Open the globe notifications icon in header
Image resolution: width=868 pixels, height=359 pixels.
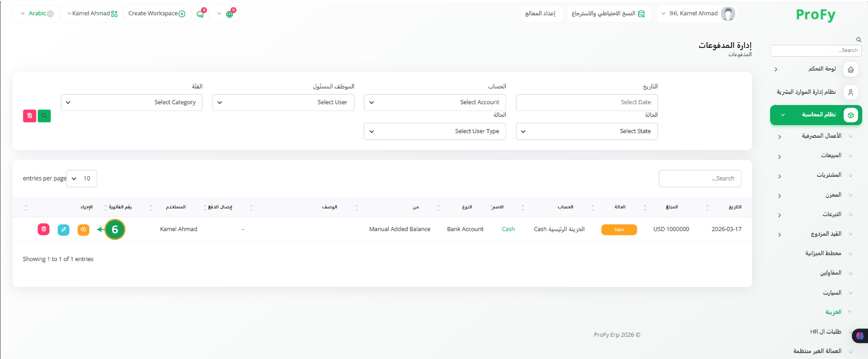[229, 14]
